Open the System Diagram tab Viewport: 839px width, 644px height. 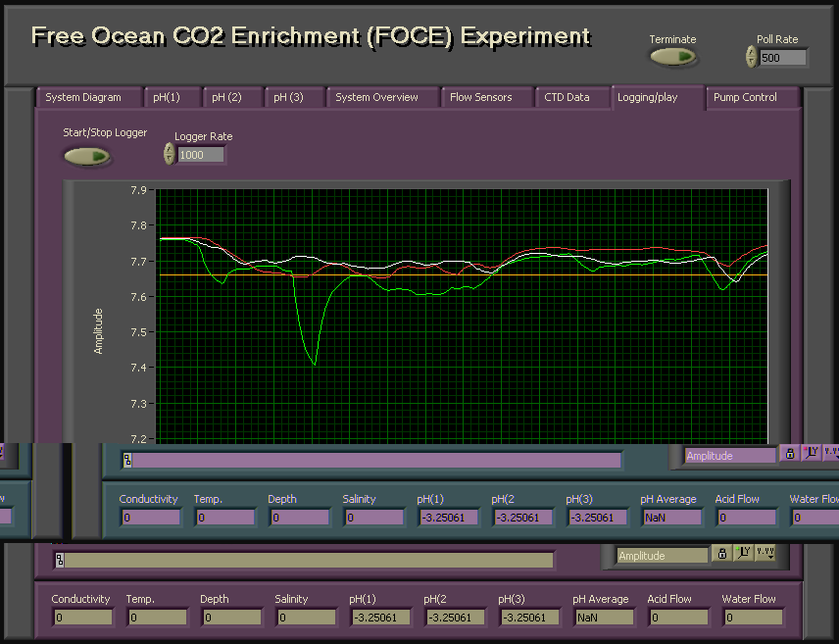coord(83,97)
